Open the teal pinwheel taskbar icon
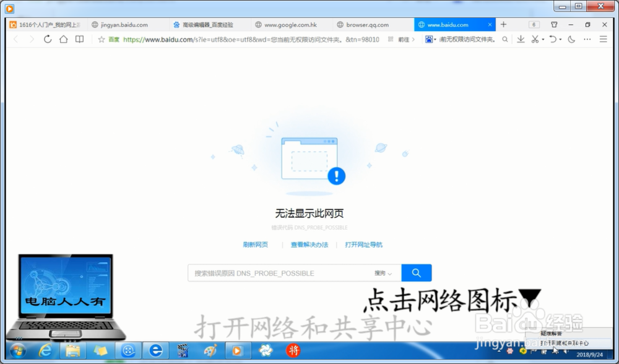The height and width of the screenshot is (364, 619). point(266,350)
